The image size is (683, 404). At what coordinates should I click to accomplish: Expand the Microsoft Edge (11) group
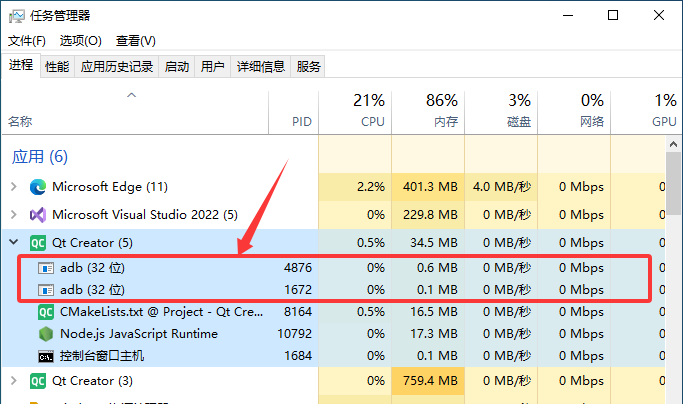(x=14, y=187)
